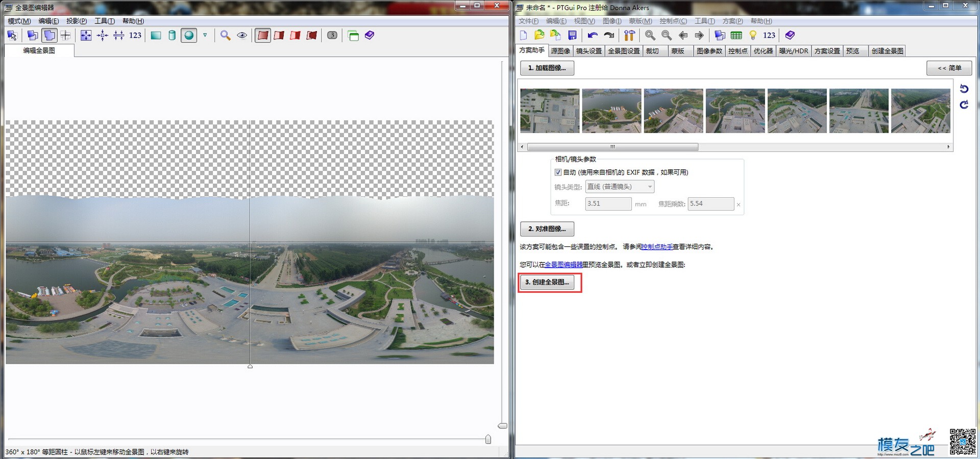
Task: Toggle the eye preview icon
Action: [242, 35]
